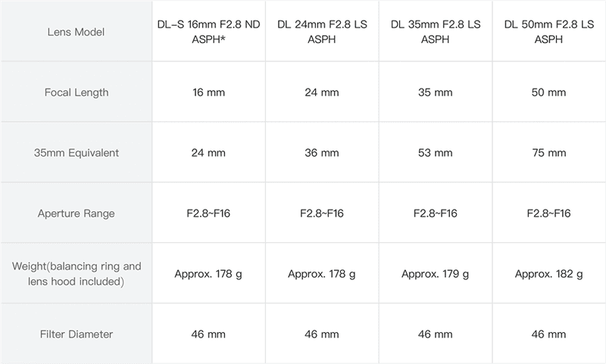Viewport: 606px width, 364px height.
Task: Select the "Focal Length" row label
Action: (x=76, y=92)
